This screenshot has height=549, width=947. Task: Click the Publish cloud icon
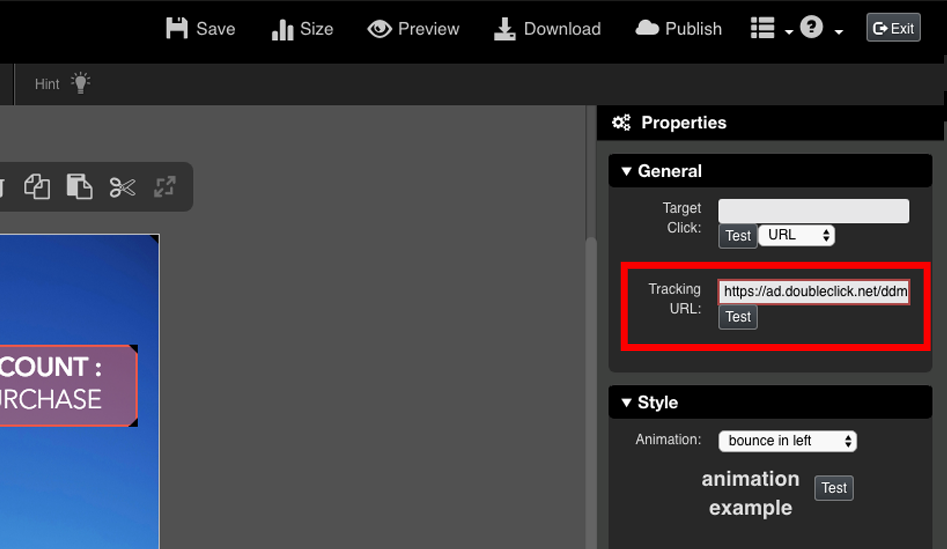pyautogui.click(x=648, y=28)
